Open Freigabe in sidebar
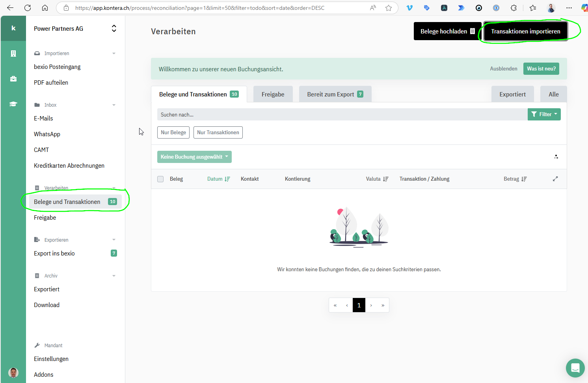 tap(45, 218)
